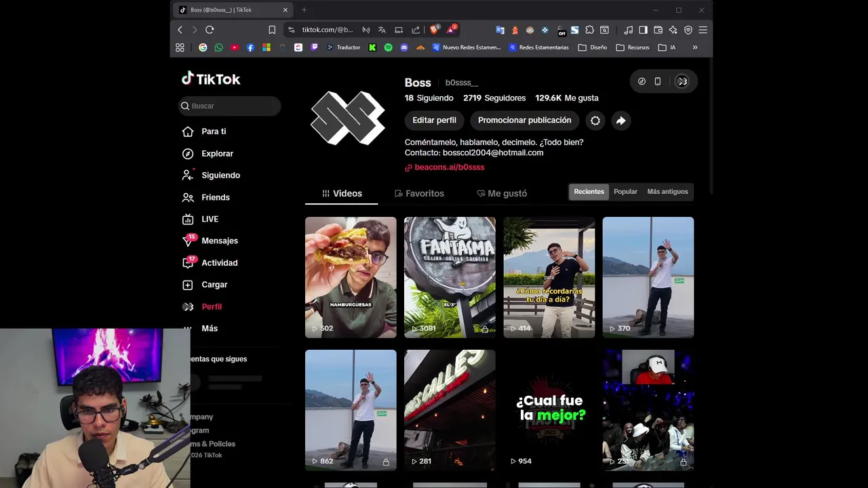Select the Boss TikTok browser tab
Viewport: 868px width, 488px height.
234,10
